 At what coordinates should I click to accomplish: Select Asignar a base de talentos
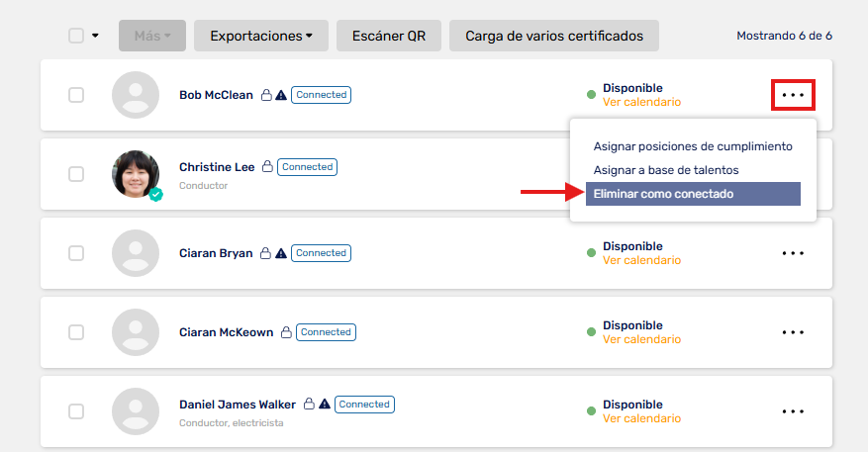tap(666, 170)
